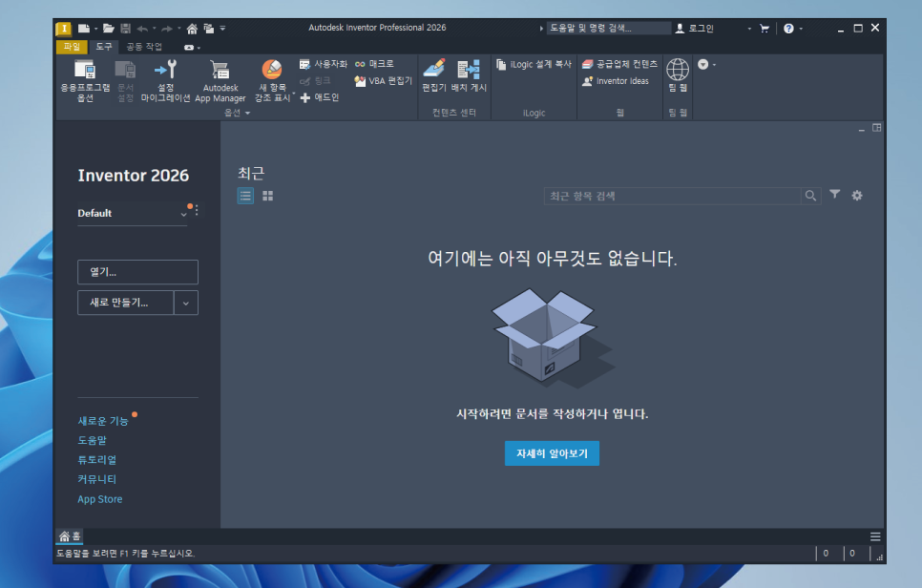
Task: Open the 튜토리얼 link
Action: coord(97,460)
